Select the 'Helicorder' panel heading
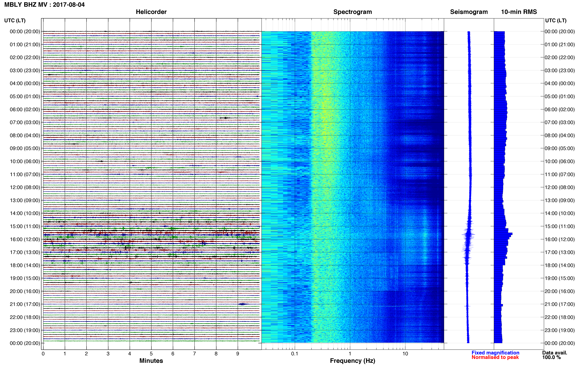 tap(151, 12)
